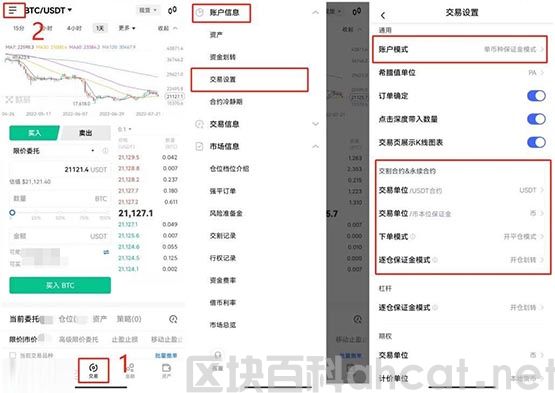Open the 当前委托 orders tab
The width and height of the screenshot is (555, 393).
click(x=24, y=319)
